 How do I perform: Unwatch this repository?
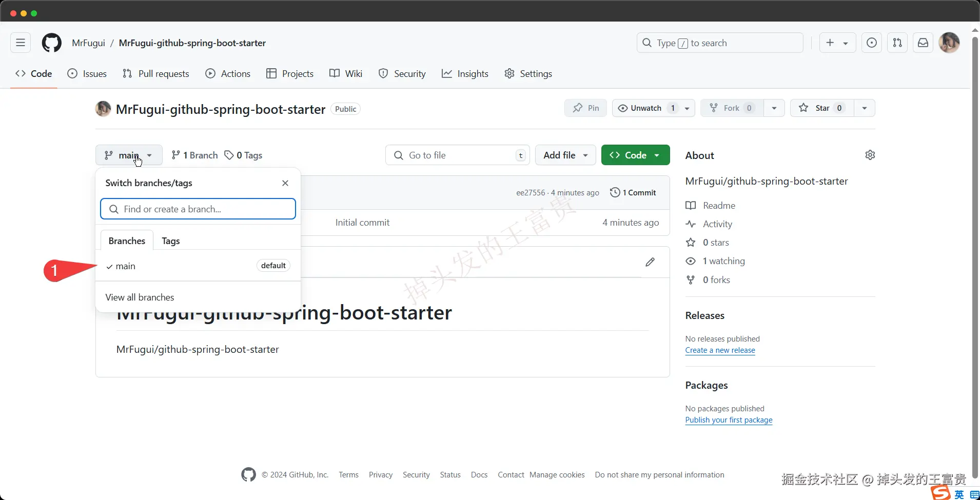[646, 108]
